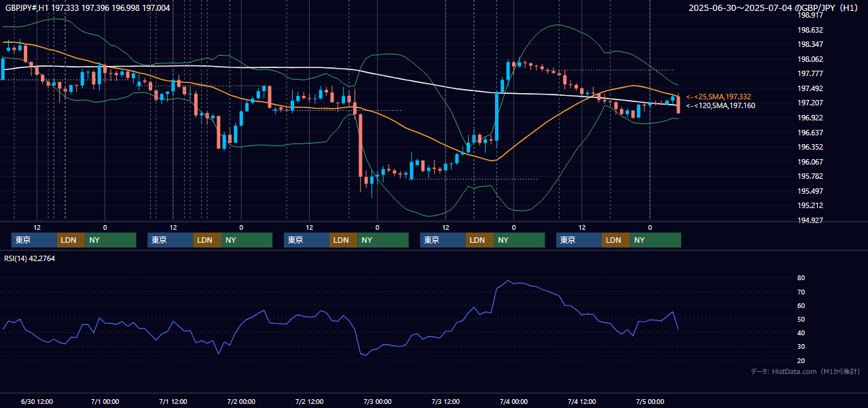Click the date label 6/30 12:00
Image resolution: width=868 pixels, height=408 pixels.
click(37, 402)
